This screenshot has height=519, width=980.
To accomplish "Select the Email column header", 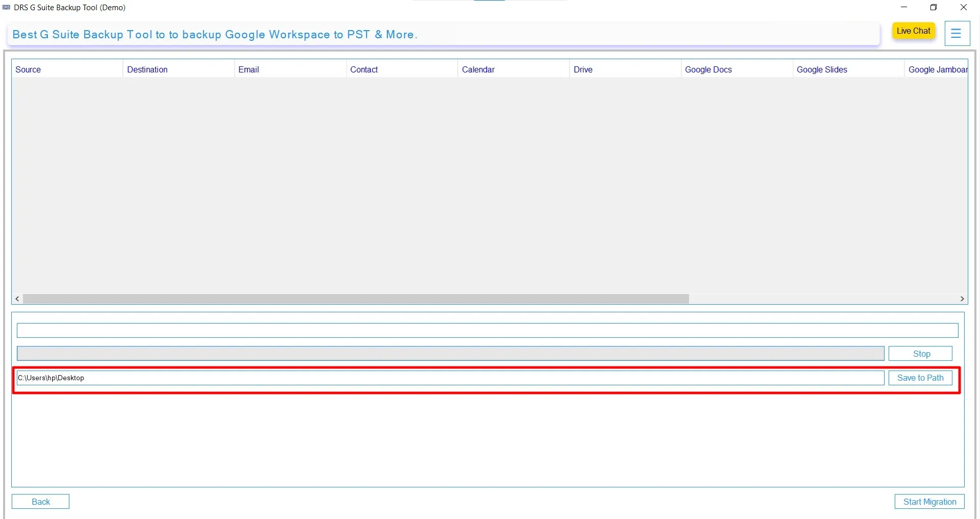I will (290, 69).
